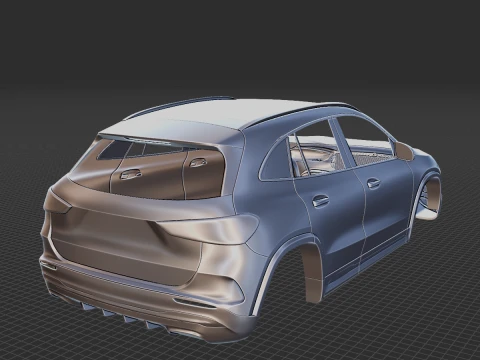Click the side mirror on the car model

click(x=405, y=151)
